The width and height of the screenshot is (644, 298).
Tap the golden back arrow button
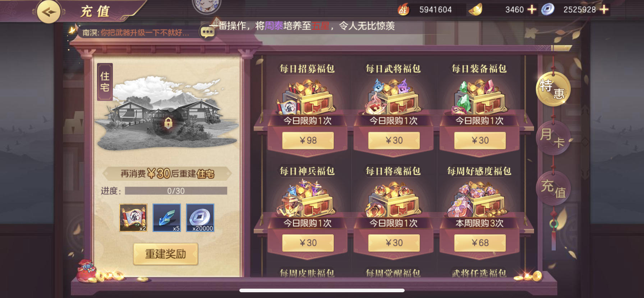(x=49, y=12)
